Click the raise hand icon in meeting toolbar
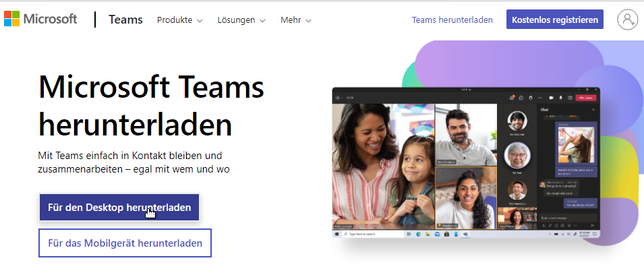The image size is (644, 277). pos(532,98)
